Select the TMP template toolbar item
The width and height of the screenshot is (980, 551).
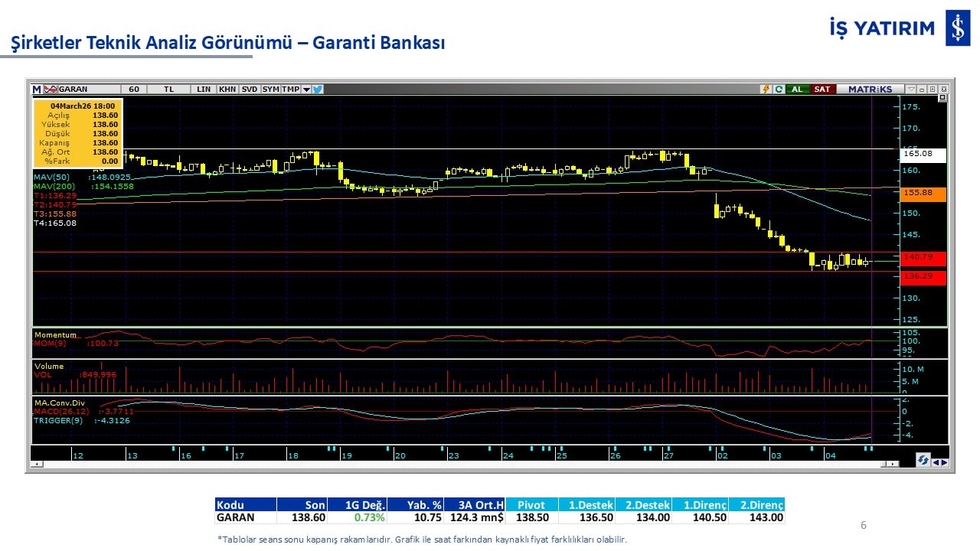click(x=290, y=89)
